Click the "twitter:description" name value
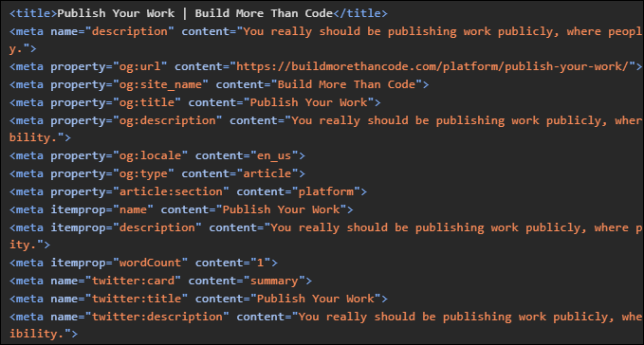 click(156, 317)
